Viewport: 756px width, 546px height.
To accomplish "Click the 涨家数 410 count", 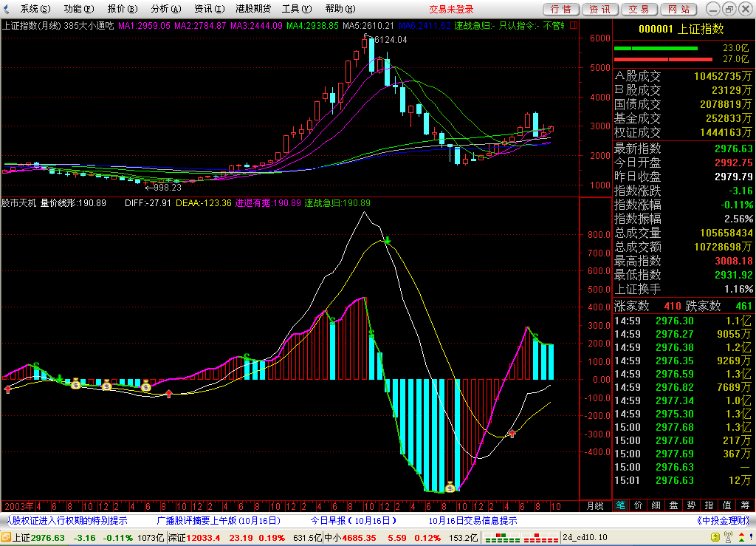I will point(672,306).
